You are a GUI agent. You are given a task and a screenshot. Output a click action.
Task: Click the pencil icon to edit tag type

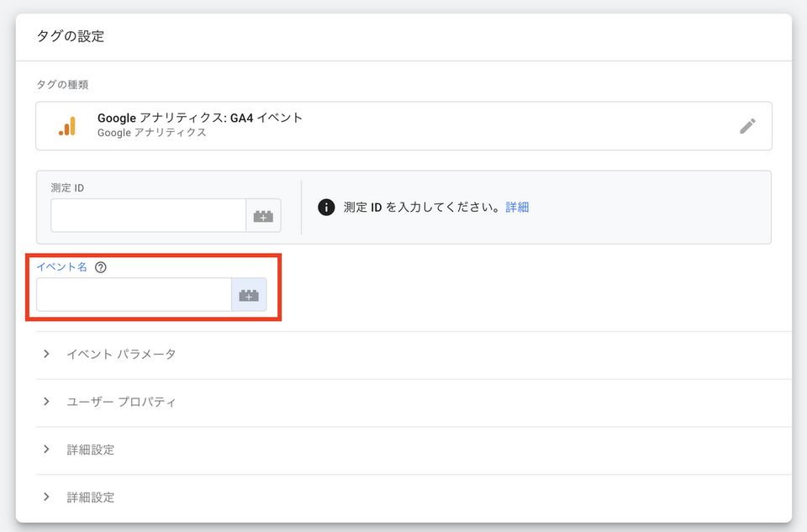pyautogui.click(x=747, y=126)
